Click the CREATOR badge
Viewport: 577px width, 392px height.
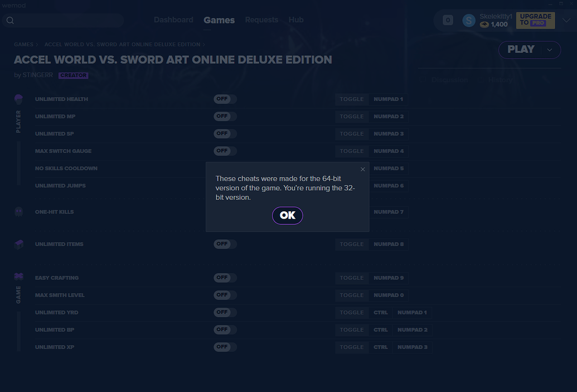click(73, 75)
